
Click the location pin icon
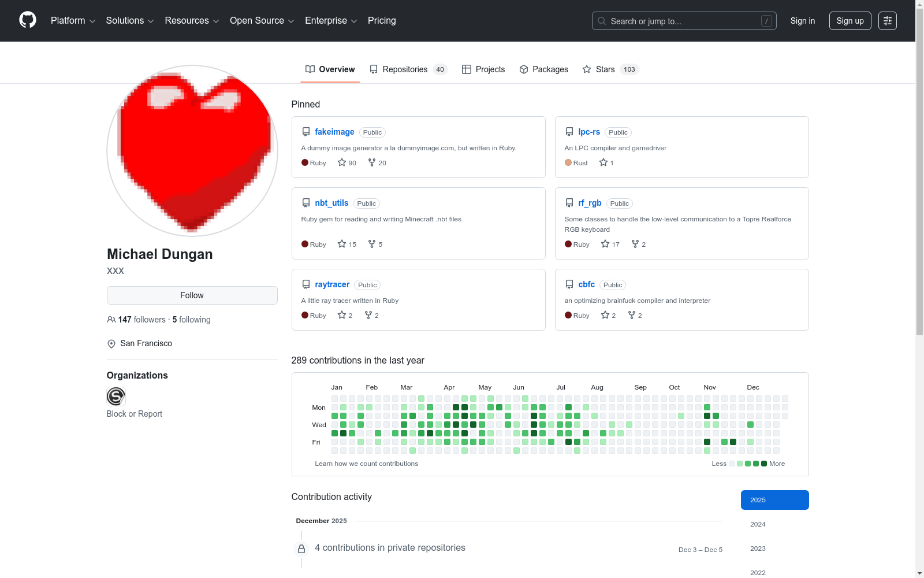point(111,344)
